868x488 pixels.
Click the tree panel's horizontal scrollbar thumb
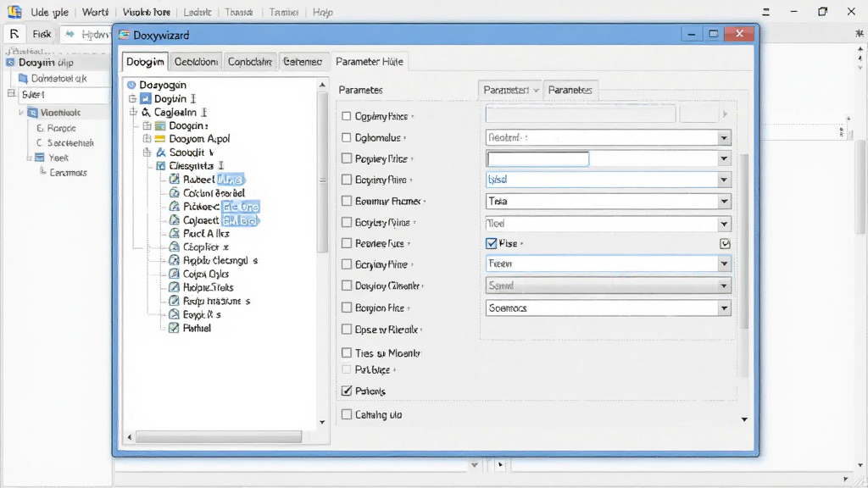pyautogui.click(x=219, y=437)
